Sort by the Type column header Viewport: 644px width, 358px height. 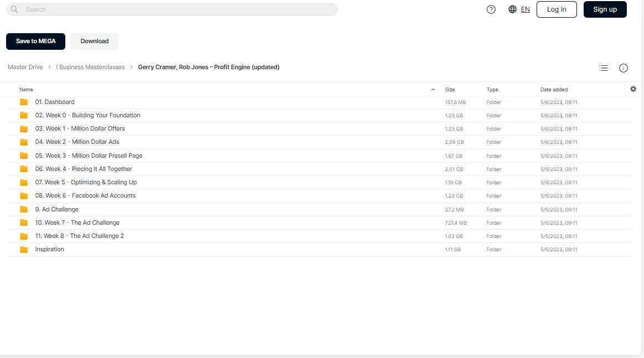coord(492,90)
